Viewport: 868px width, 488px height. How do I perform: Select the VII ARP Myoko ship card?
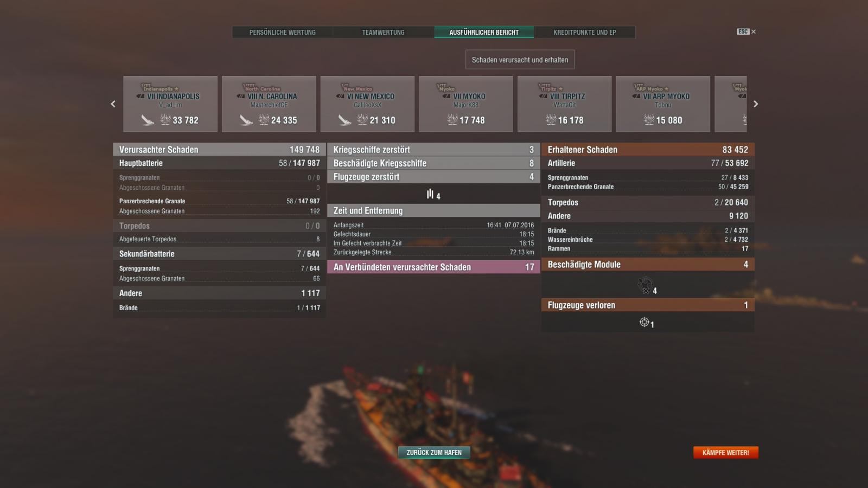coord(663,104)
